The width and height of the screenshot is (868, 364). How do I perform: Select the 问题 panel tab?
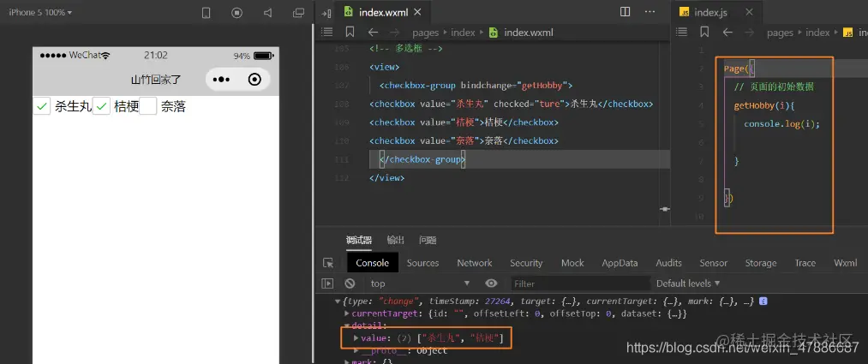[428, 240]
